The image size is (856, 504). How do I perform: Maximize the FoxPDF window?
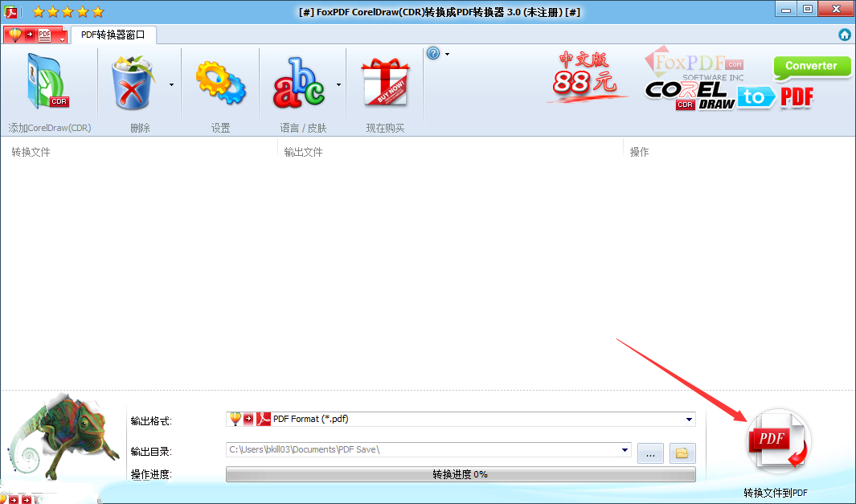pyautogui.click(x=809, y=10)
